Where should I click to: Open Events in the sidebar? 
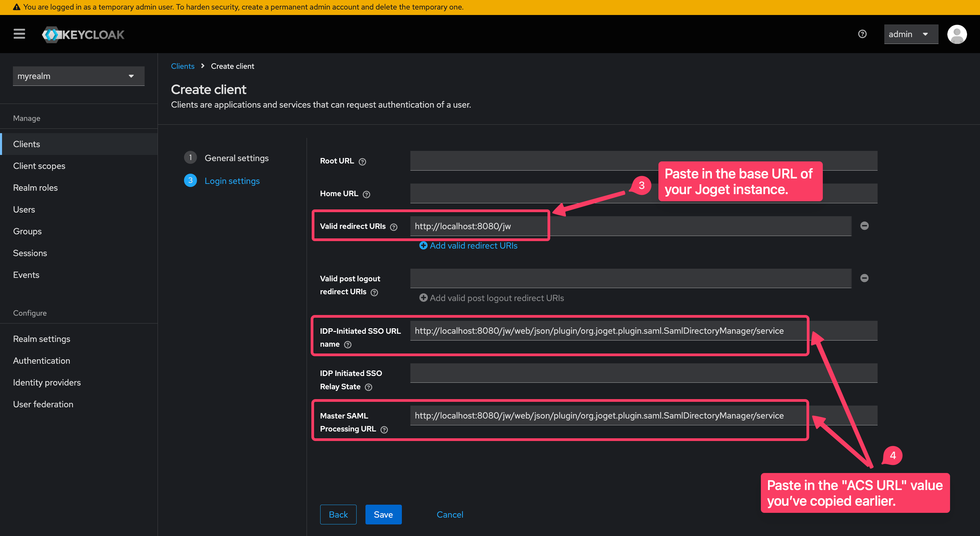(x=79, y=275)
